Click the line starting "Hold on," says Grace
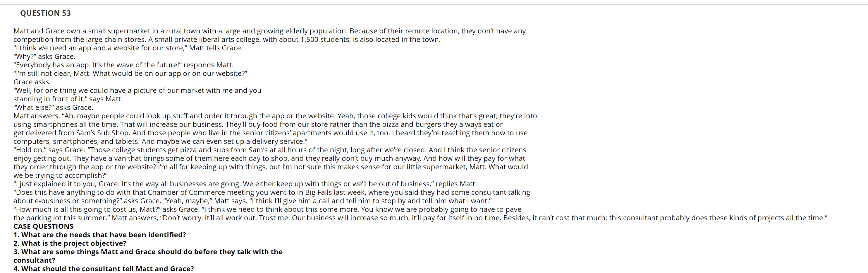The height and width of the screenshot is (273, 868). pos(269,150)
